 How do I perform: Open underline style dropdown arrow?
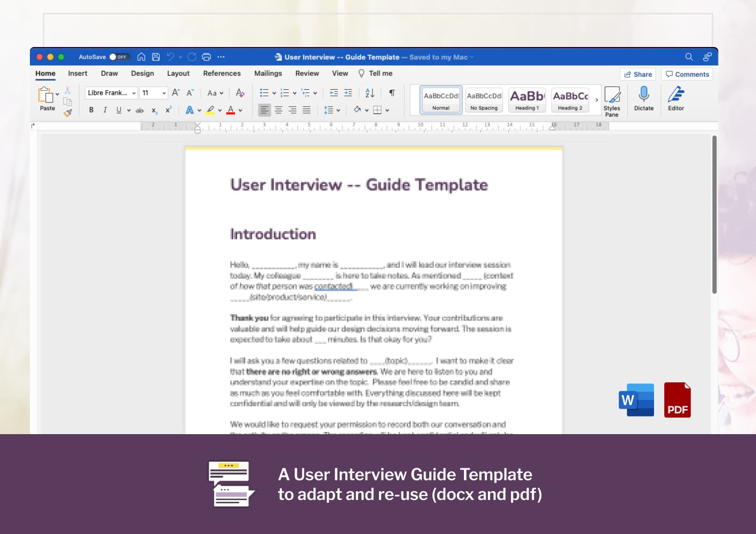129,110
